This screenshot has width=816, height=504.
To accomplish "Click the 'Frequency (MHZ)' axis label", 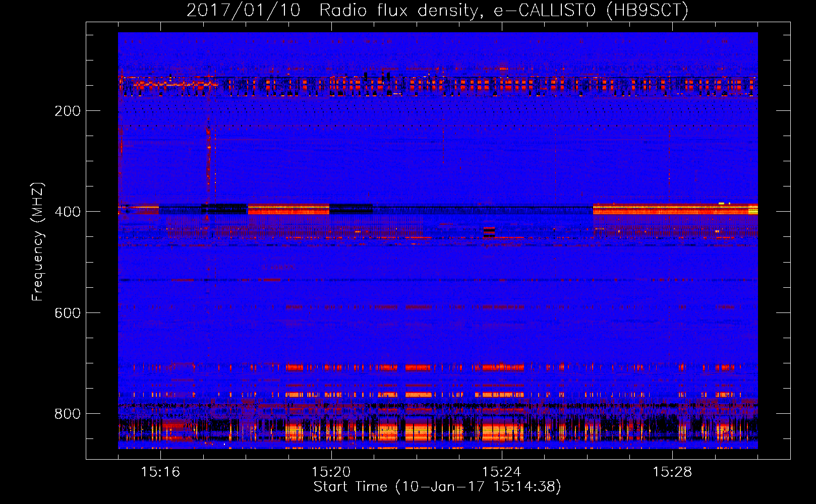I will pyautogui.click(x=38, y=242).
